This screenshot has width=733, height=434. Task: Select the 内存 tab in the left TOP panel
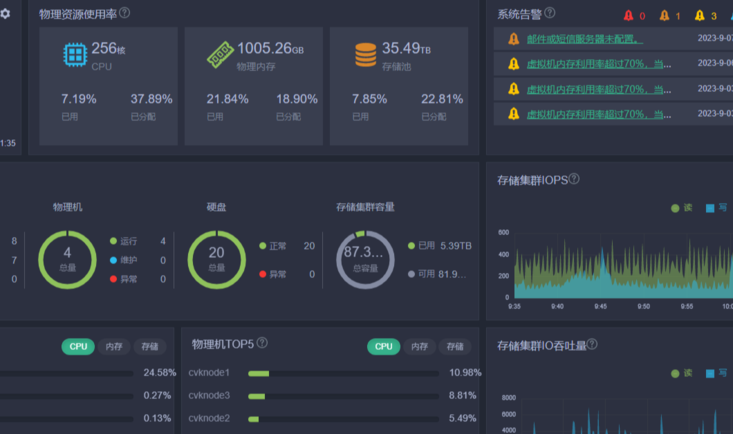click(114, 347)
